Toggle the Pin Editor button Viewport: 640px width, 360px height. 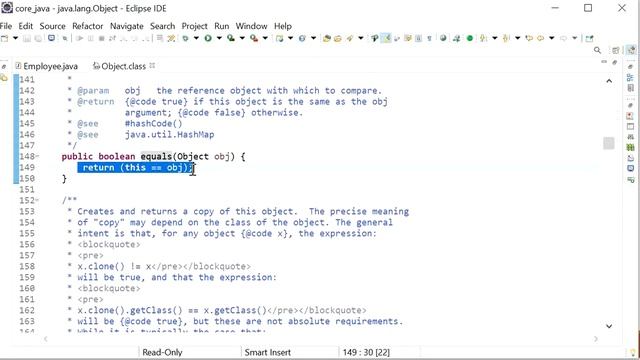pos(589,38)
